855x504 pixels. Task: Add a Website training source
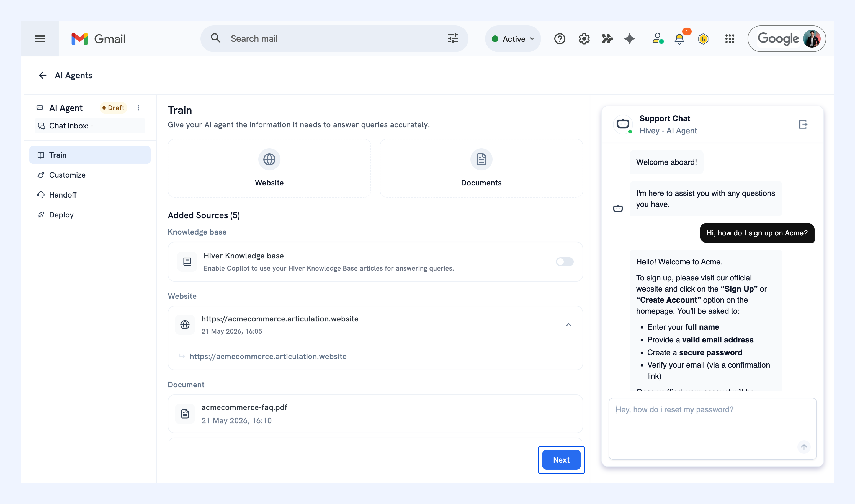click(x=269, y=168)
